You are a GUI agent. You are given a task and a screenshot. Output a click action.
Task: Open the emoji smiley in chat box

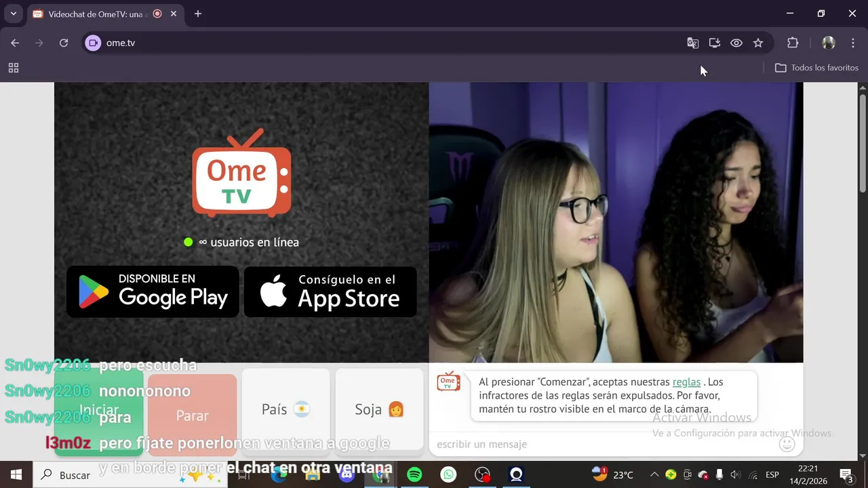pos(787,444)
